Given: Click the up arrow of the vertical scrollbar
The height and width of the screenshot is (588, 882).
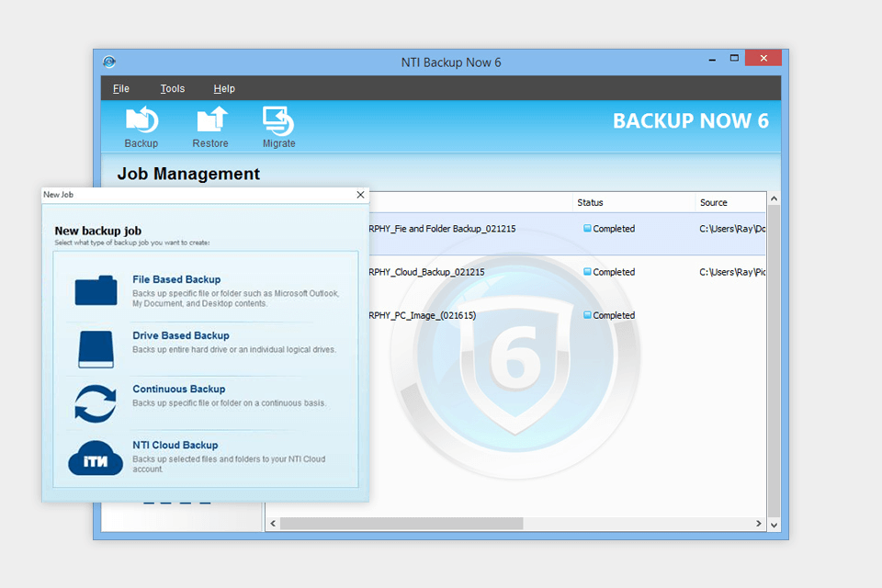Looking at the screenshot, I should (x=773, y=197).
